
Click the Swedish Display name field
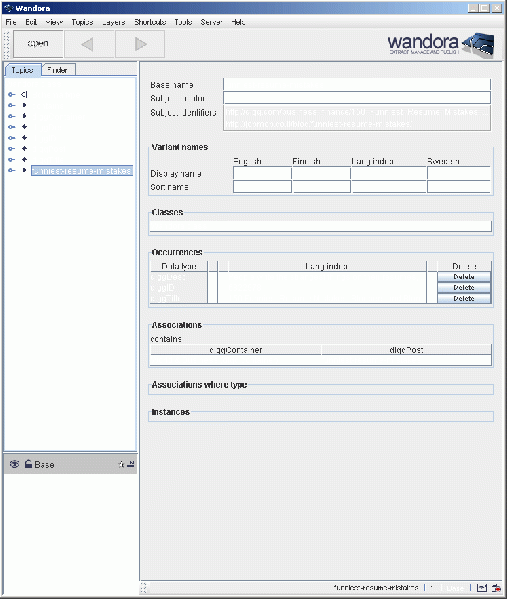(x=459, y=173)
